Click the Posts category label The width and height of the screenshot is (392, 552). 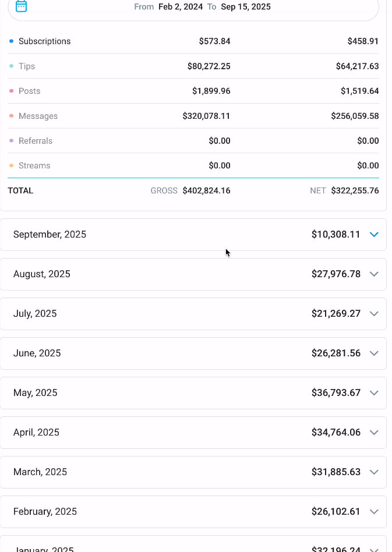pos(29,91)
